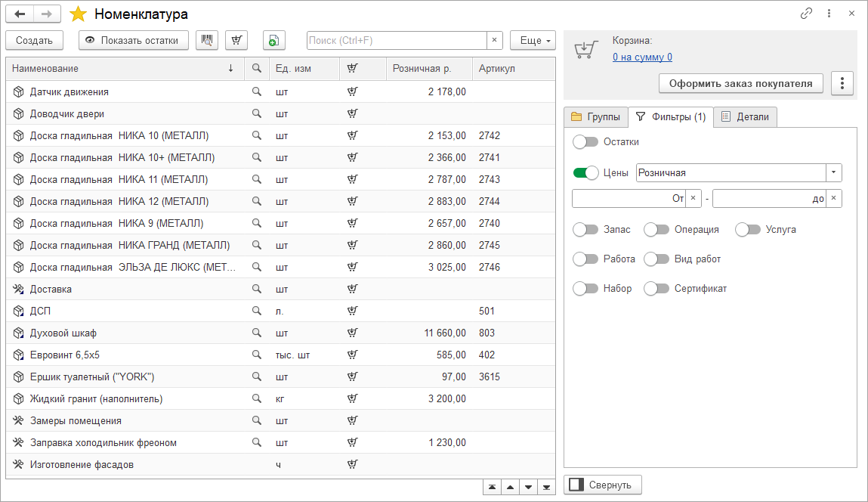Jump to the top of the list
Screen dimensions: 868x502
[492, 487]
